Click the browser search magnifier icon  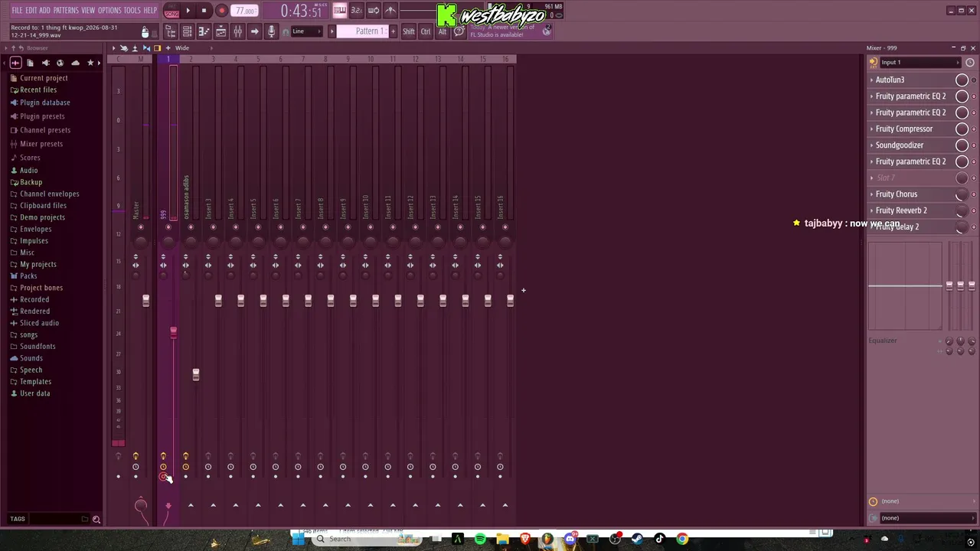click(96, 520)
